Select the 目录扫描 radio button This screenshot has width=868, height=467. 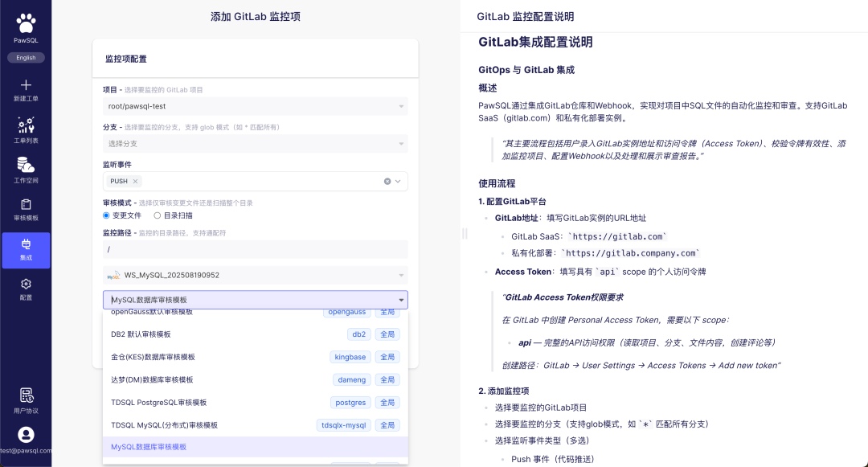pyautogui.click(x=158, y=215)
